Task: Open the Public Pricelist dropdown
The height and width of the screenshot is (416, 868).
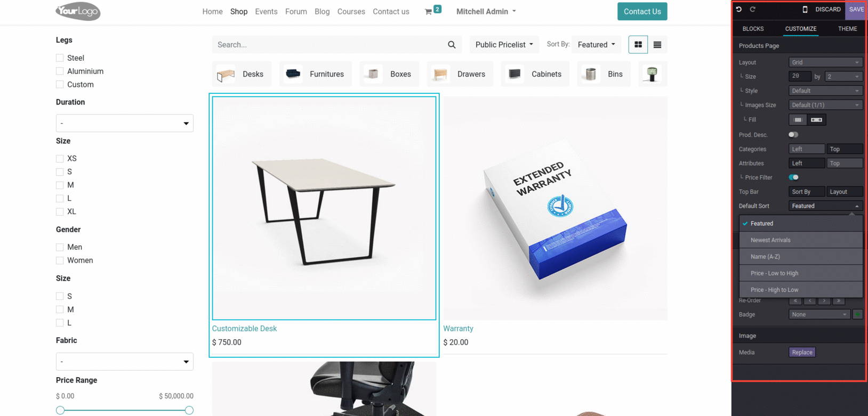Action: pyautogui.click(x=504, y=45)
